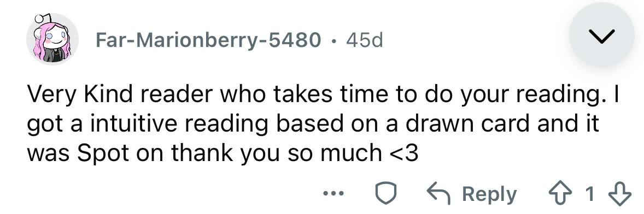Downvote this comment with the down arrow
Viewport: 644px width, 214px height.
621,194
